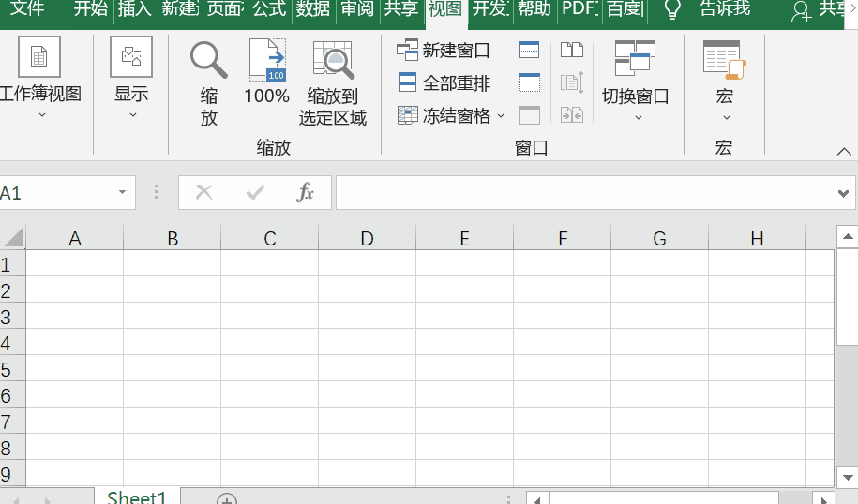Click the vertical scrollbar down arrow
The image size is (858, 504).
pos(848,477)
